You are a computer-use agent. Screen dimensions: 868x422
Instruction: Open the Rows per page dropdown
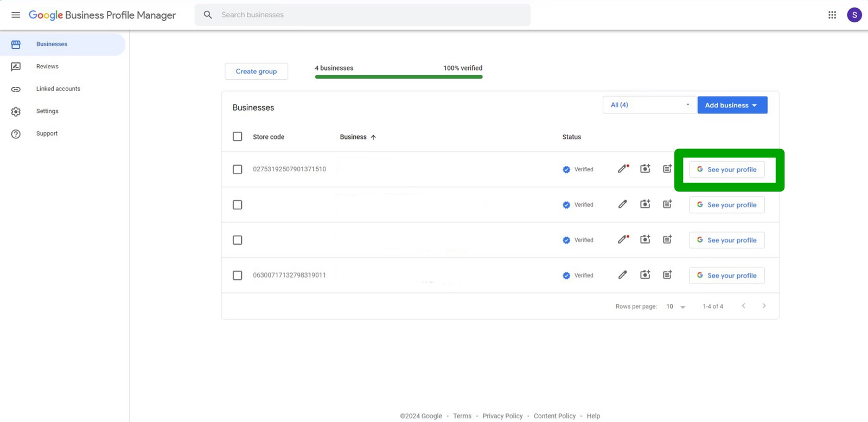tap(676, 306)
